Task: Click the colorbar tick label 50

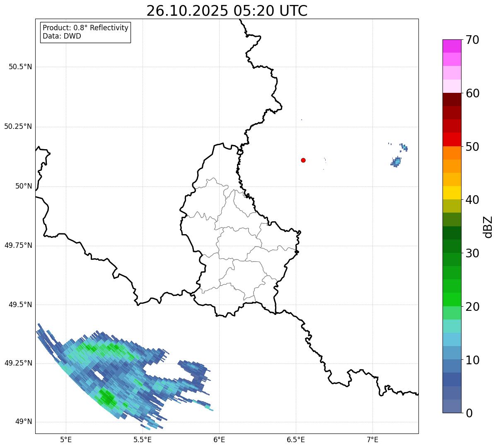Action: [x=472, y=147]
